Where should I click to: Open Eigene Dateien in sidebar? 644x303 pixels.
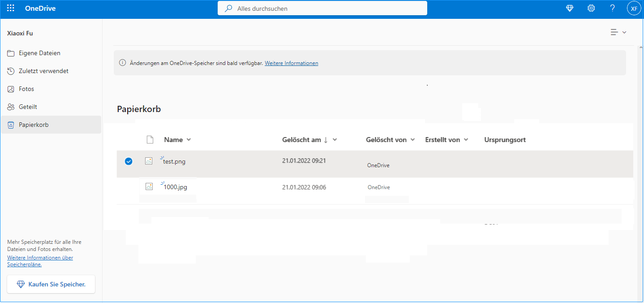click(51, 53)
